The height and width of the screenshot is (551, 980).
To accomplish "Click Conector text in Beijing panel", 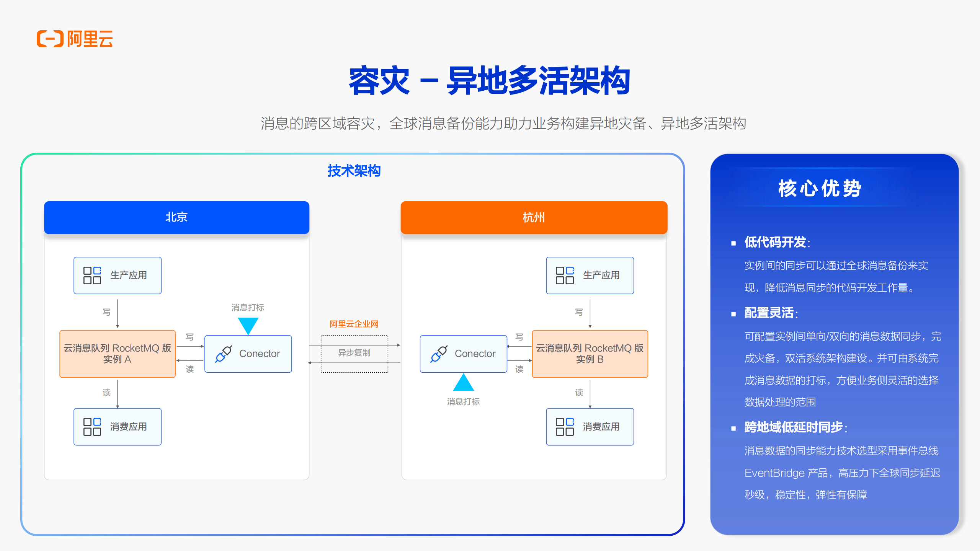I will [260, 354].
